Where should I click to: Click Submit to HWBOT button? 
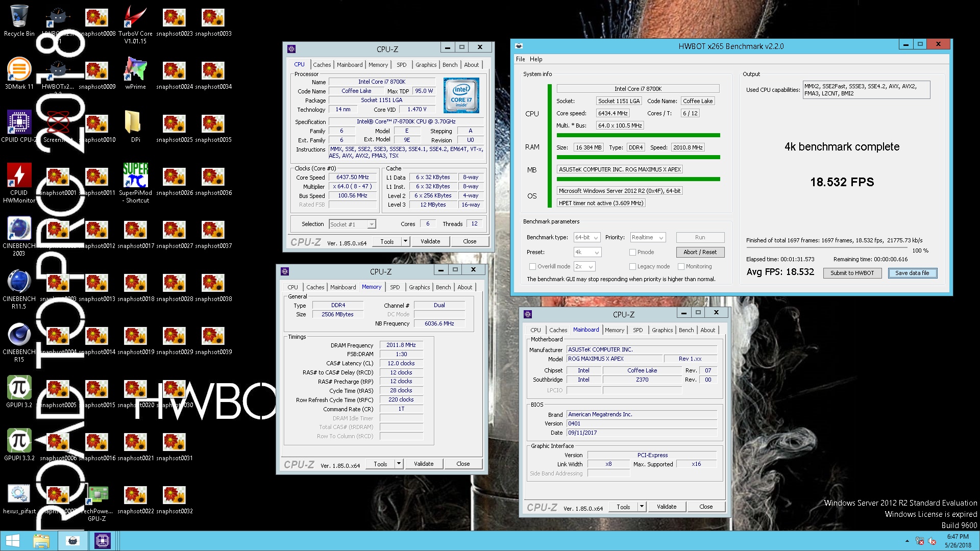tap(852, 273)
